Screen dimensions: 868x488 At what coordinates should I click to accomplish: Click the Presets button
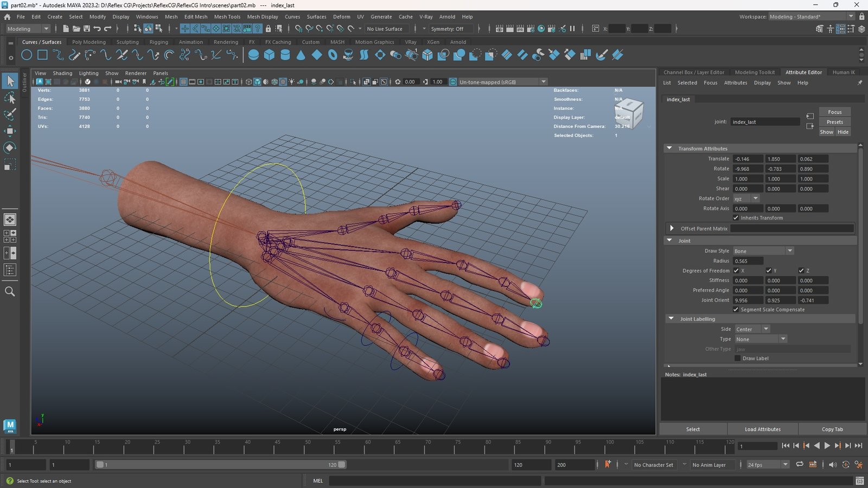(834, 122)
